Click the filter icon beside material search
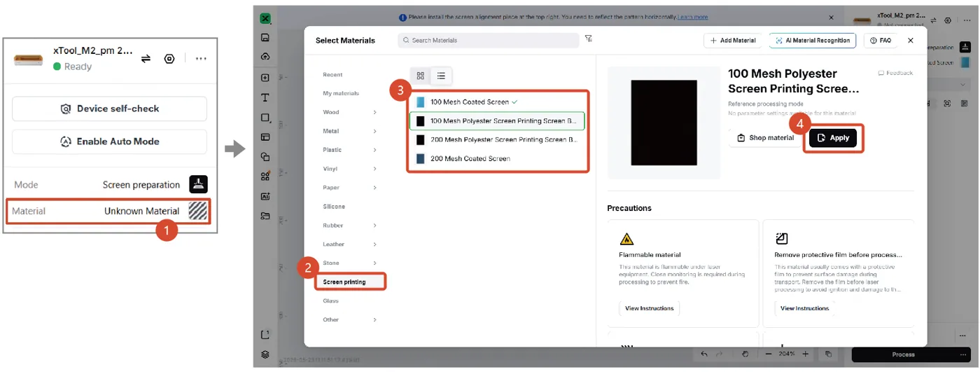 (589, 39)
